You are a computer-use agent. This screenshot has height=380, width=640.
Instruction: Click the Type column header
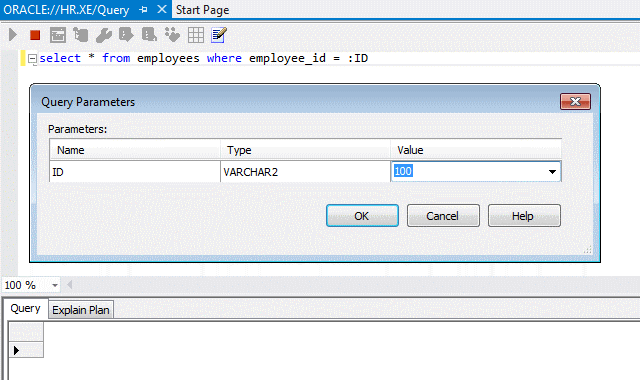[x=305, y=150]
